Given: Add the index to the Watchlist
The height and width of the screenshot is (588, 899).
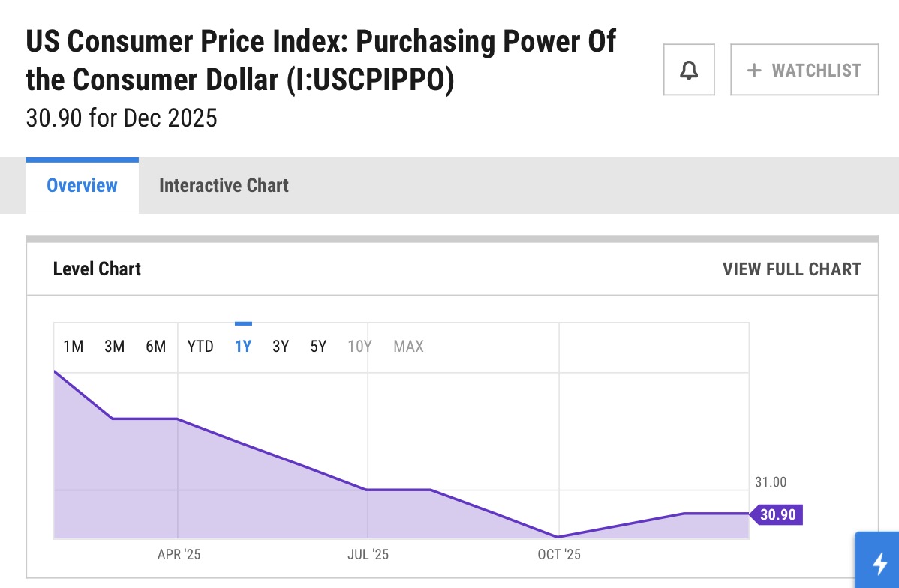Looking at the screenshot, I should click(x=804, y=69).
